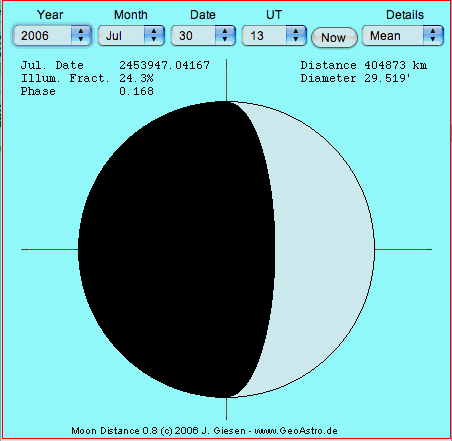452x441 pixels.
Task: Click the Now button
Action: coord(334,38)
